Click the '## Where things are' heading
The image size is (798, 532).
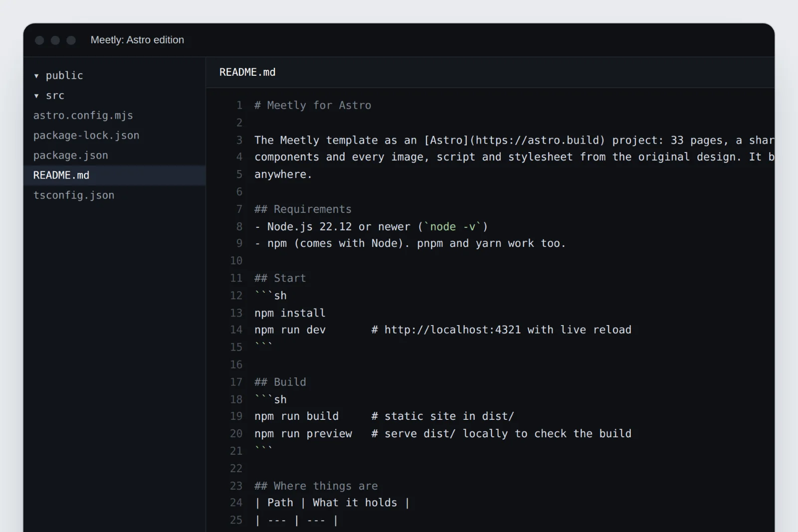(316, 486)
